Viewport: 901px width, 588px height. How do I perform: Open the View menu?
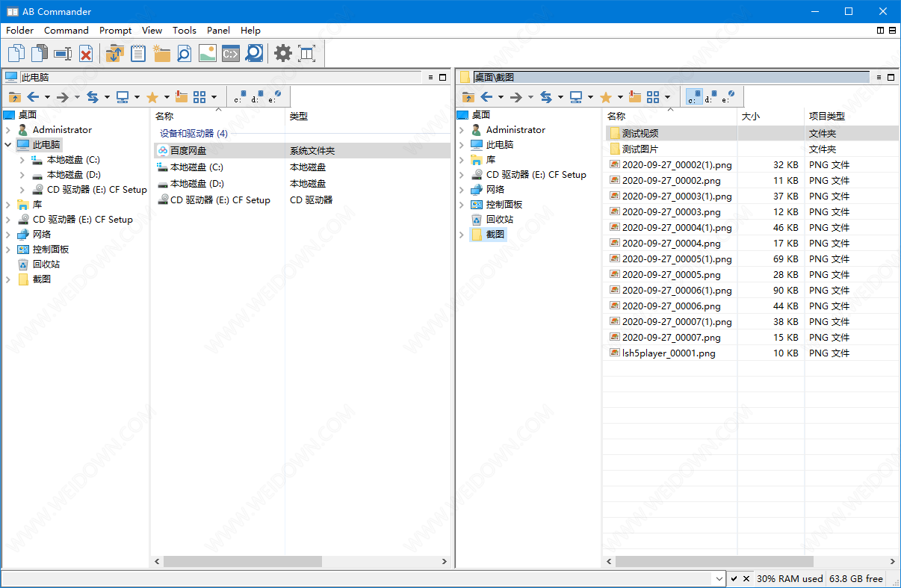coord(152,31)
